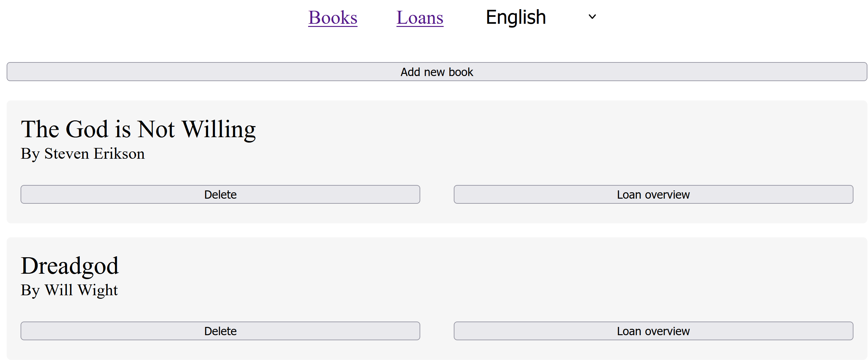The height and width of the screenshot is (364, 868).
Task: Go to the Loans page
Action: tap(420, 17)
